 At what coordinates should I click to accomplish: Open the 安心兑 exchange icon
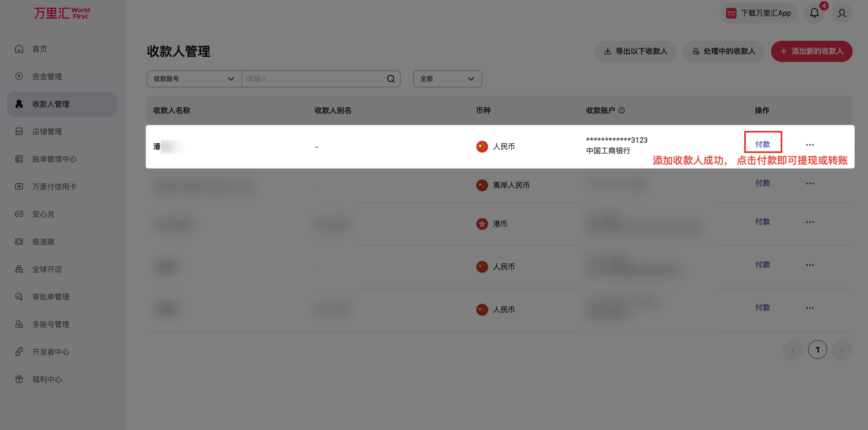tap(19, 214)
